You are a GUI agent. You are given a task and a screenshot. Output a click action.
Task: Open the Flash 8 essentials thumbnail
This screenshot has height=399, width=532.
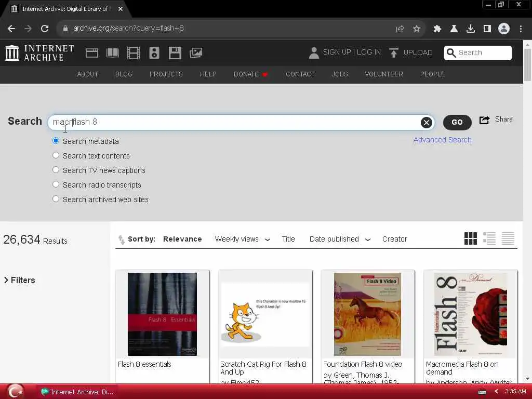pyautogui.click(x=162, y=314)
